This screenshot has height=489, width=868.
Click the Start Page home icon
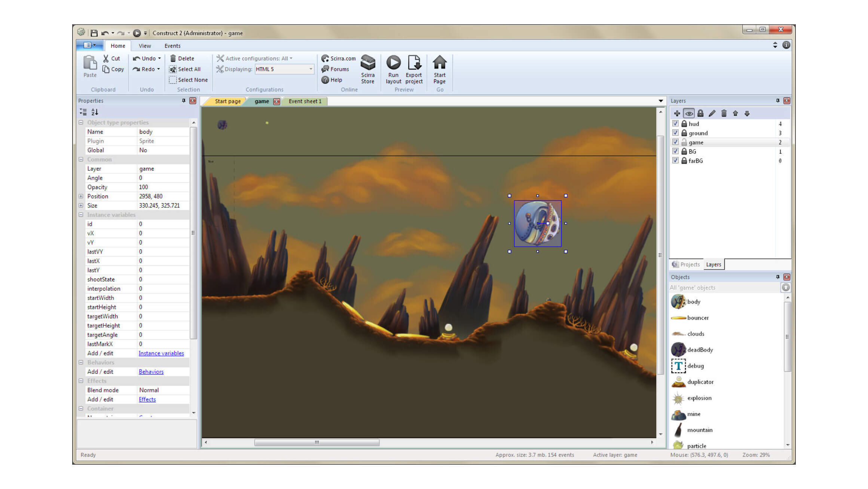(x=440, y=63)
